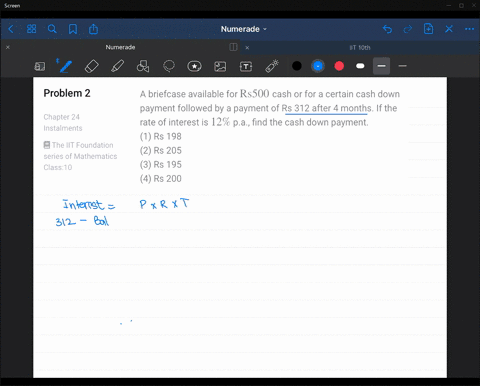Toggle read-only mode in the toolbar
Image resolution: width=480 pixels, height=386 pixels.
coord(40,66)
